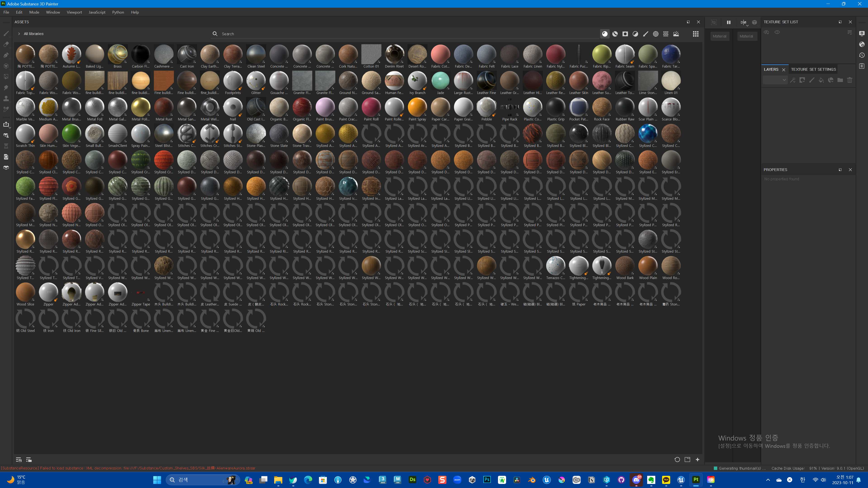This screenshot has height=488, width=868.
Task: Filter assets by Alphas icon
Action: [x=655, y=34]
